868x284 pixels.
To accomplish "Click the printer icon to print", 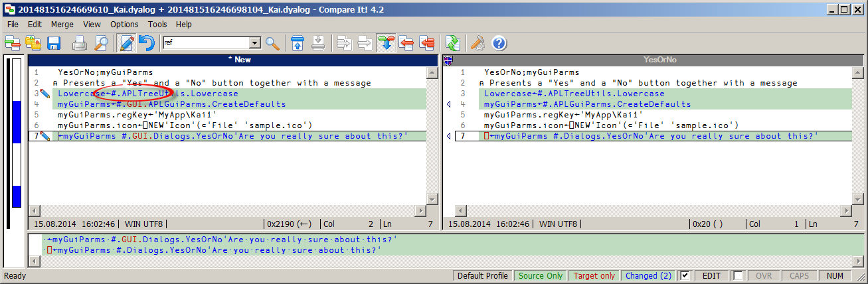I will tap(80, 44).
